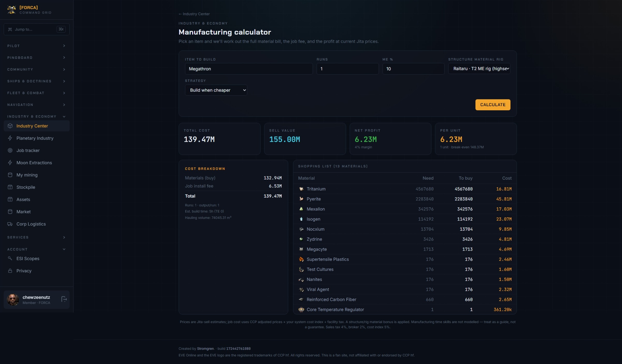Click the Privacy lock icon
This screenshot has height=364, width=622.
[x=10, y=271]
